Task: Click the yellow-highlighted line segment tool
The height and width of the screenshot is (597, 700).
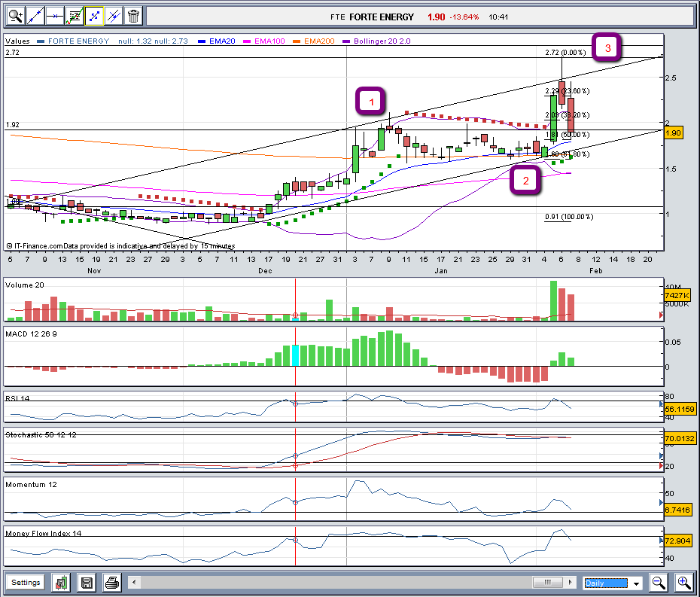Action: [94, 15]
